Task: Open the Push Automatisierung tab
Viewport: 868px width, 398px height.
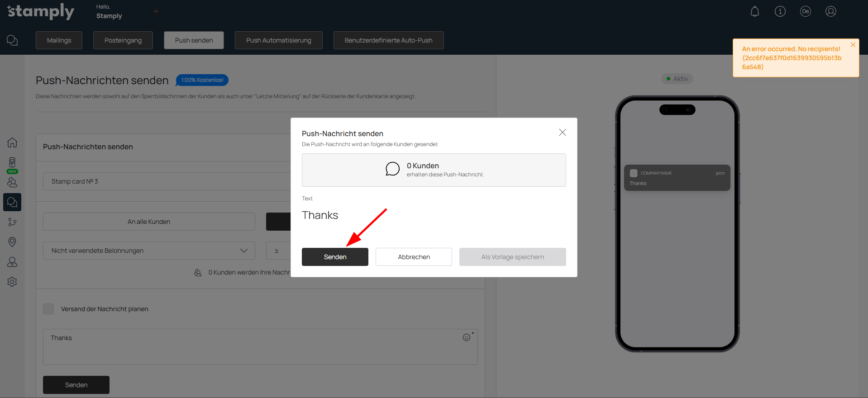Action: (x=278, y=40)
